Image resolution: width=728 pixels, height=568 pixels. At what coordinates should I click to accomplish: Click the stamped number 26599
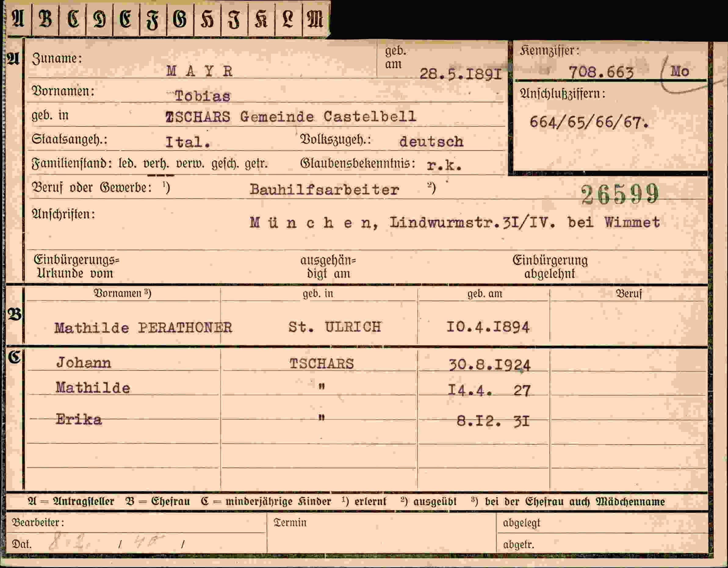point(620,194)
